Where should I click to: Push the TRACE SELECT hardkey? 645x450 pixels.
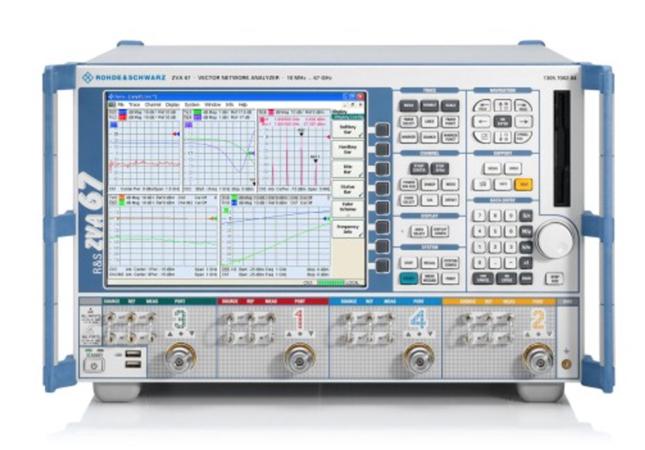point(408,121)
